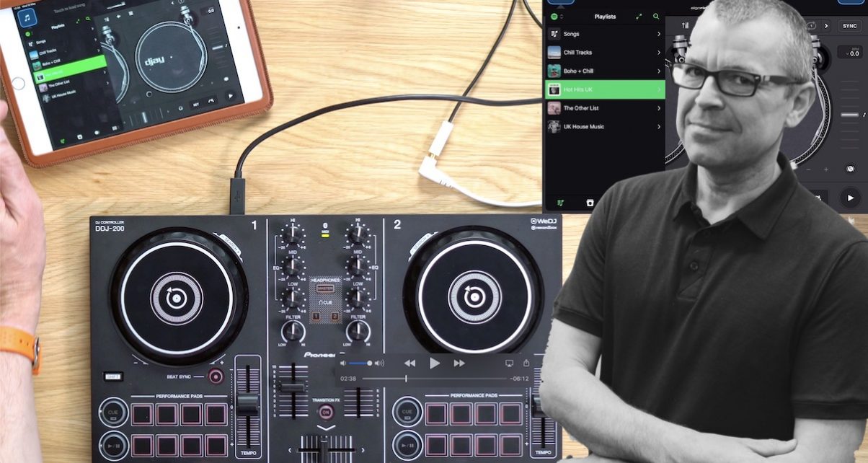This screenshot has height=463, width=868.
Task: Expand the chevron on the Boho + Chill row
Action: (x=659, y=71)
